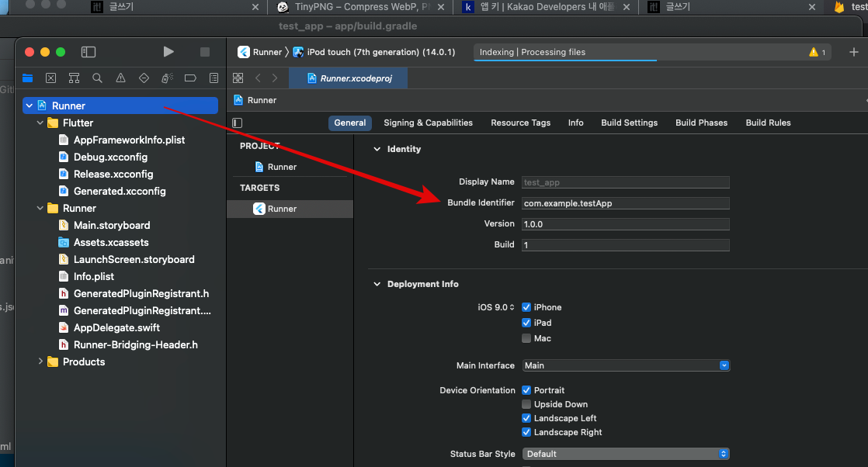This screenshot has height=467, width=868.
Task: Go back in editor history
Action: 258,78
